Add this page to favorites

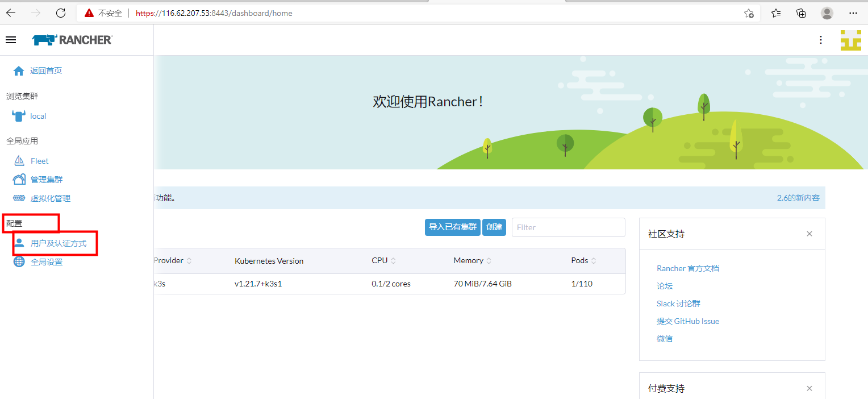coord(749,13)
